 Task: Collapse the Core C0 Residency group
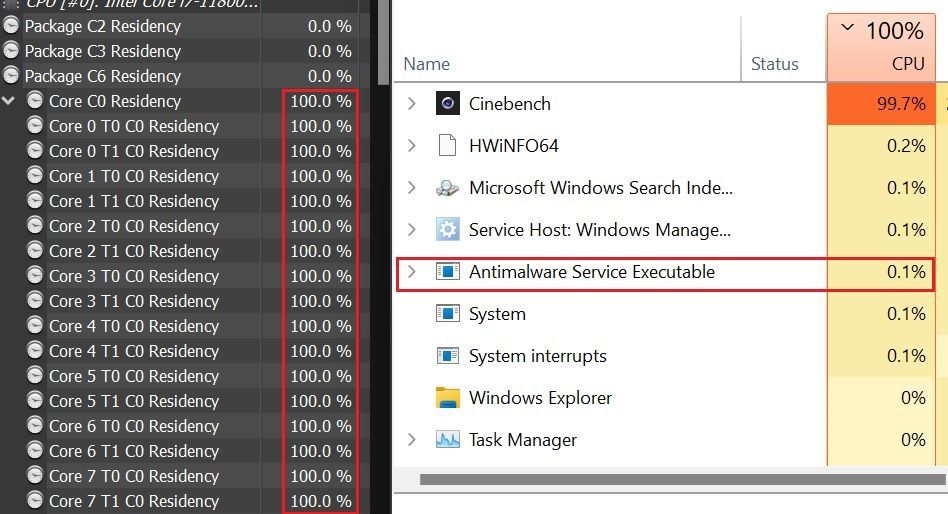[x=8, y=100]
